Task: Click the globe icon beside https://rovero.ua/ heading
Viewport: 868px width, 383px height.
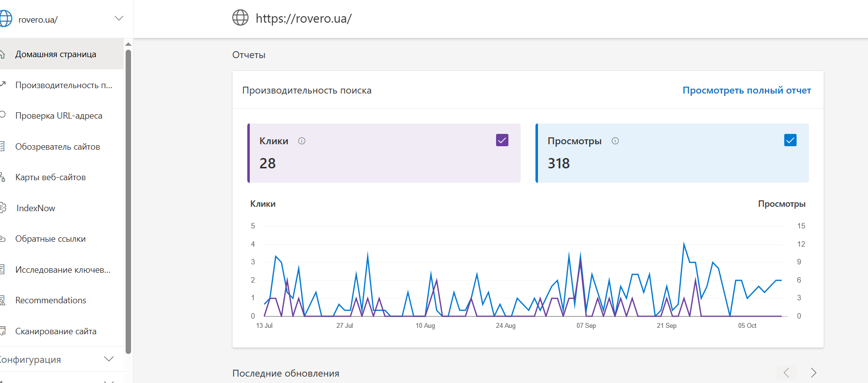Action: click(x=240, y=18)
